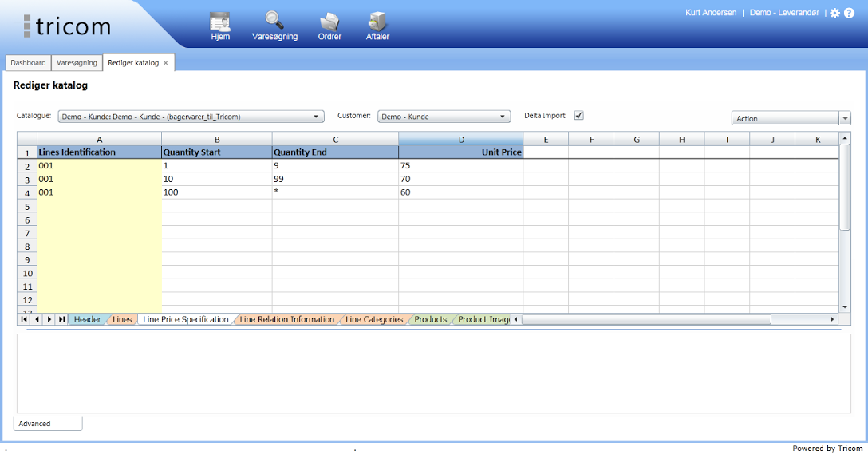The width and height of the screenshot is (868, 455).
Task: Open the settings gear icon
Action: tap(834, 13)
